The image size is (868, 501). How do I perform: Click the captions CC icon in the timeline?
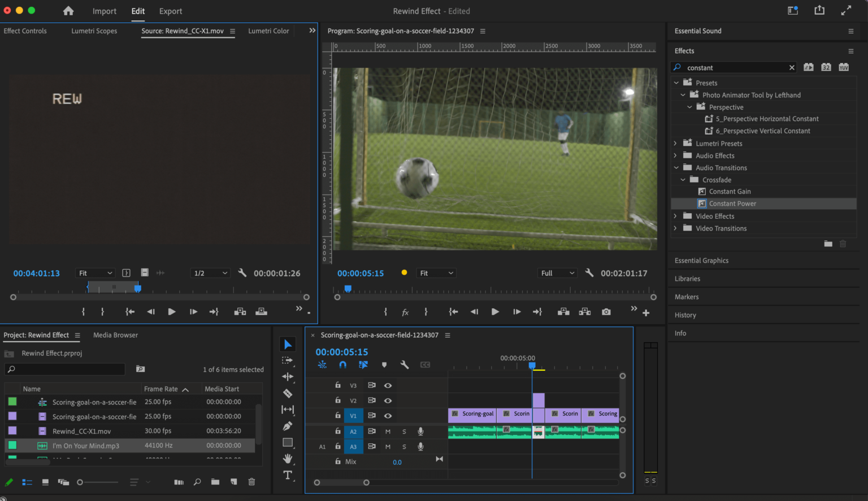[x=424, y=365]
